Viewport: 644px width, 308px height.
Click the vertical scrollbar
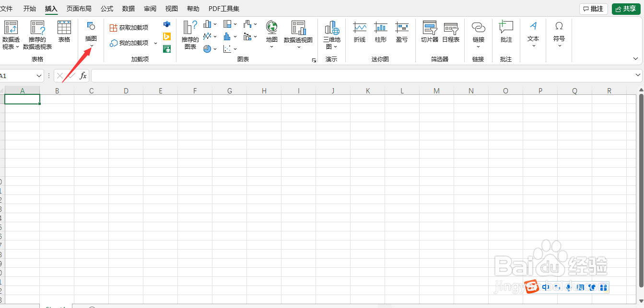(641, 191)
